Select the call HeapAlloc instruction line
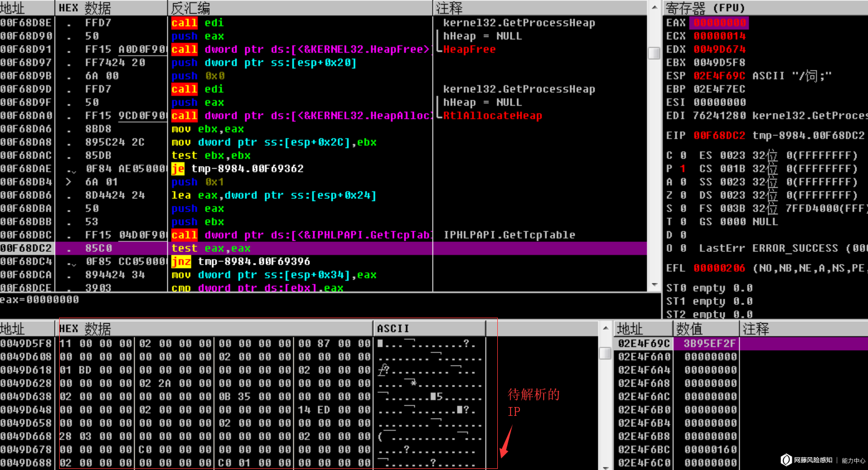This screenshot has height=470, width=868. [x=323, y=115]
